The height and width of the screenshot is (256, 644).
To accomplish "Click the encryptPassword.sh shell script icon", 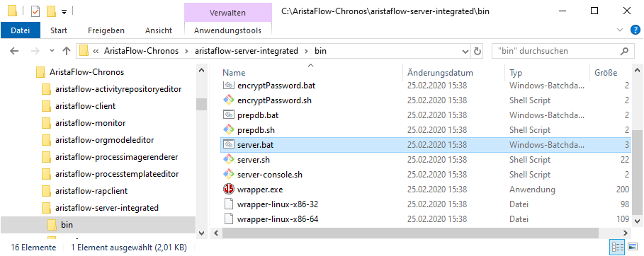I will point(228,100).
